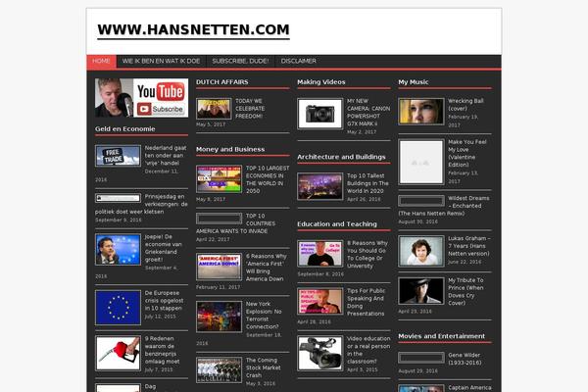Image resolution: width=588 pixels, height=392 pixels.
Task: Click the Make You Feel My Love thumbnail
Action: click(421, 162)
